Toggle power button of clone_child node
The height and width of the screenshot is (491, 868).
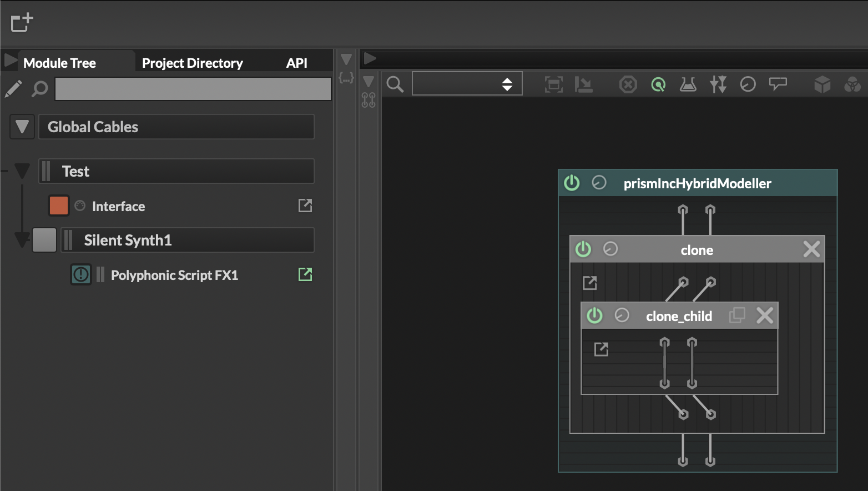594,315
